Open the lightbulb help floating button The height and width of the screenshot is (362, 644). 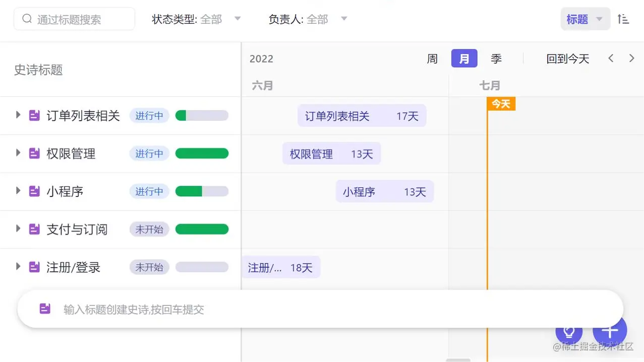point(569,332)
